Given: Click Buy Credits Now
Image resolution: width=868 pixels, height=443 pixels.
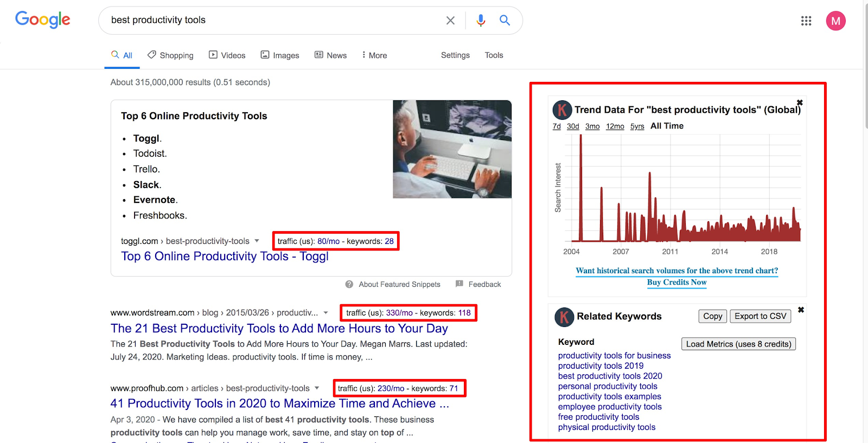Looking at the screenshot, I should click(677, 283).
